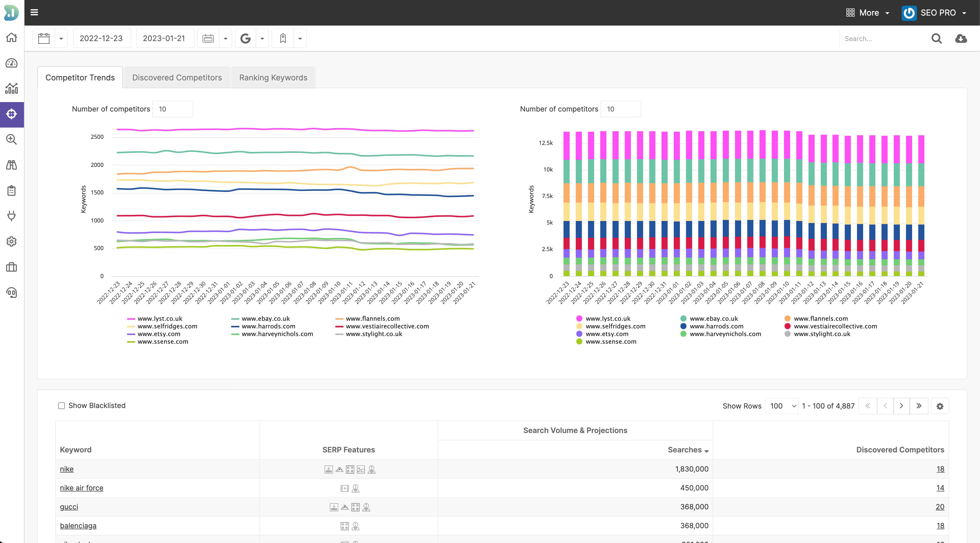Go to the next page of results
Screen dimensions: 980x543
[x=901, y=406]
